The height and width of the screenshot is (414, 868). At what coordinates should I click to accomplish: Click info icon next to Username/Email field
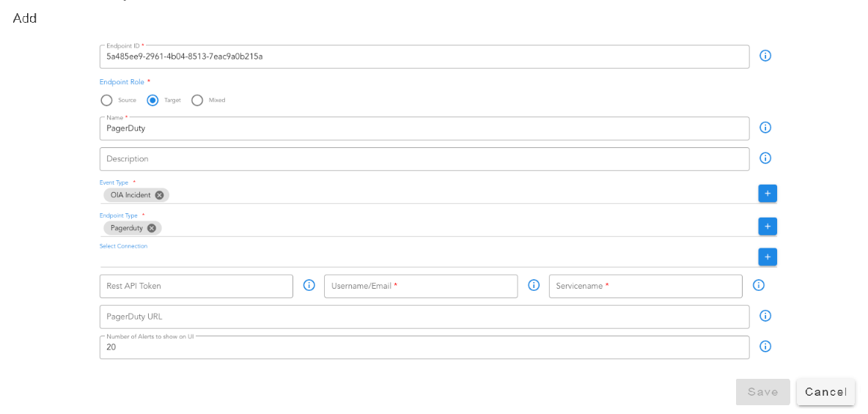(534, 286)
